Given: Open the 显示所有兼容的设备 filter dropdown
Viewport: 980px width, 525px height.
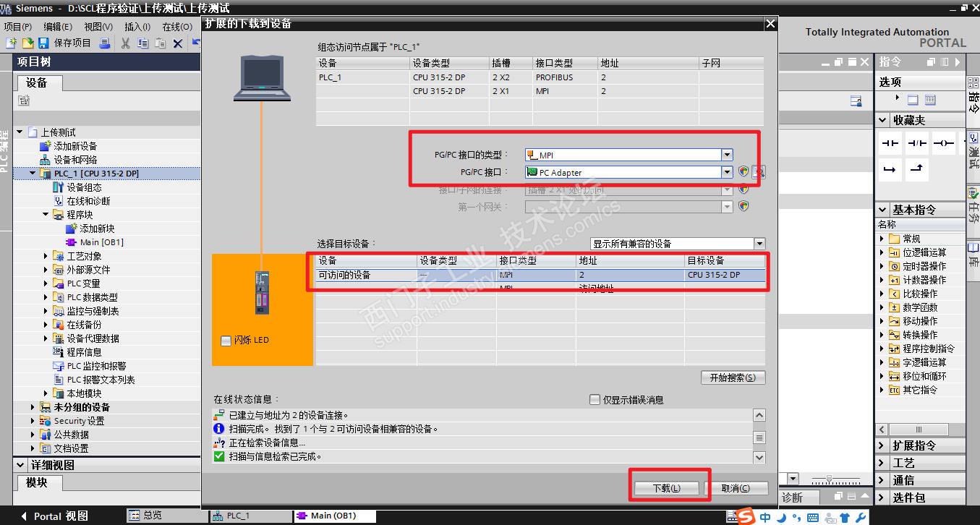Looking at the screenshot, I should tap(759, 244).
